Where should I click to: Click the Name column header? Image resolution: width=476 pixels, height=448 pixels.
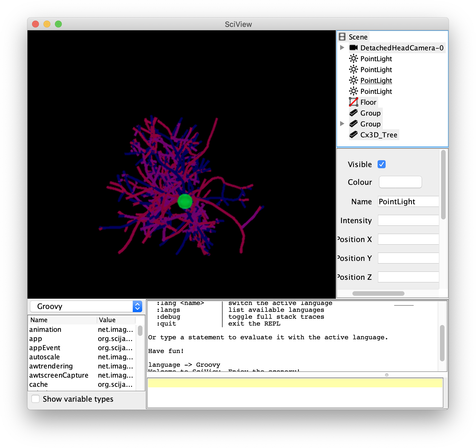pyautogui.click(x=62, y=320)
